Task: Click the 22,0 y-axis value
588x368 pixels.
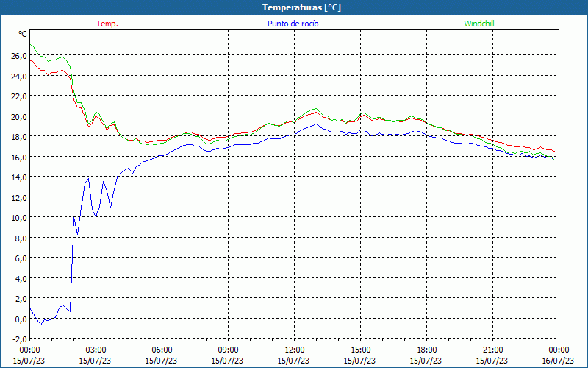Action: click(20, 96)
